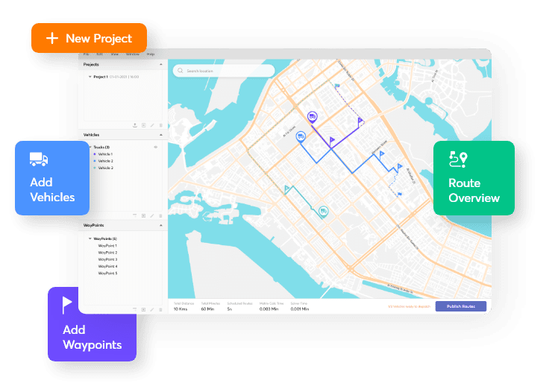Select WayPoint 2 in the list
Screen dimensions: 555x392
pyautogui.click(x=107, y=253)
